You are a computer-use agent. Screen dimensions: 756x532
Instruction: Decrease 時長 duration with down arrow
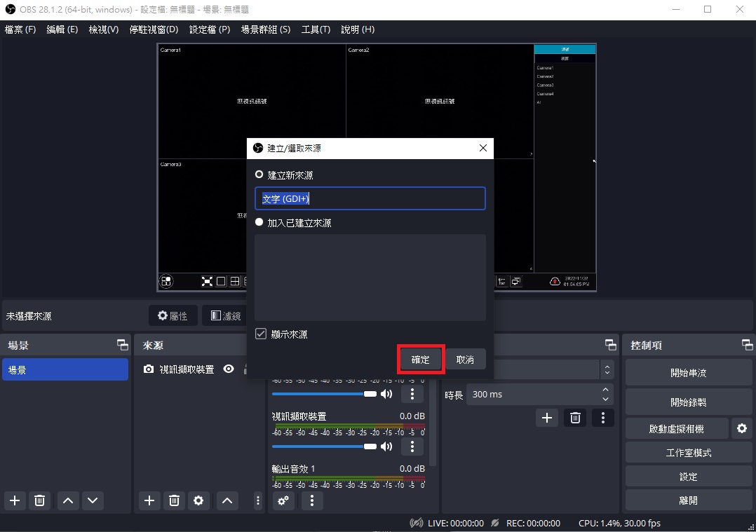click(x=606, y=399)
